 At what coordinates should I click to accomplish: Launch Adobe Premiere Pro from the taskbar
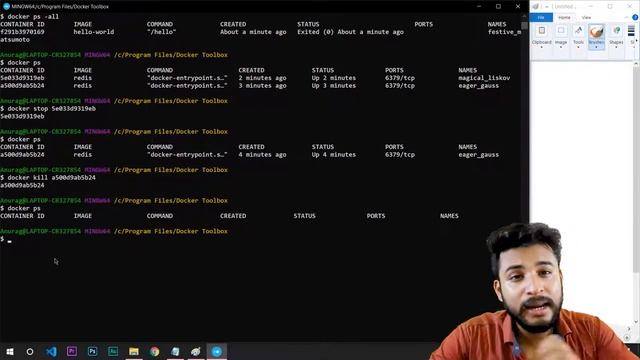[72, 351]
